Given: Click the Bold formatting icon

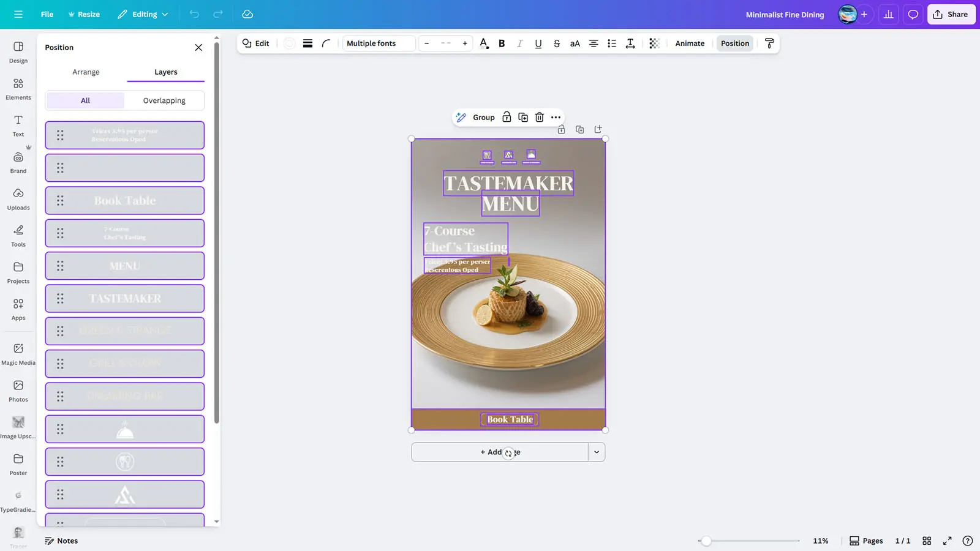Looking at the screenshot, I should (502, 43).
